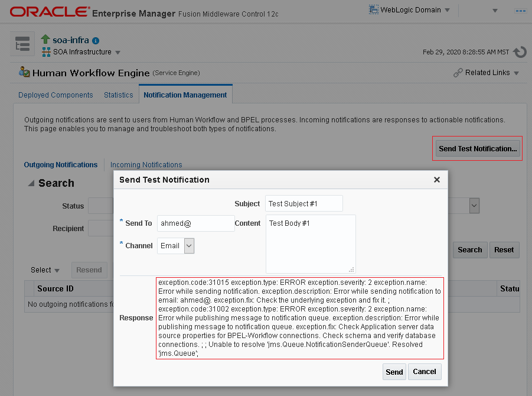532x396 pixels.
Task: Open the top-right overflow menu icon
Action: tap(520, 10)
